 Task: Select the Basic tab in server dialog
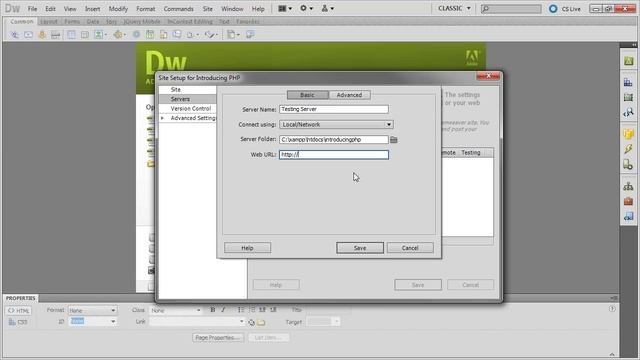click(x=307, y=95)
